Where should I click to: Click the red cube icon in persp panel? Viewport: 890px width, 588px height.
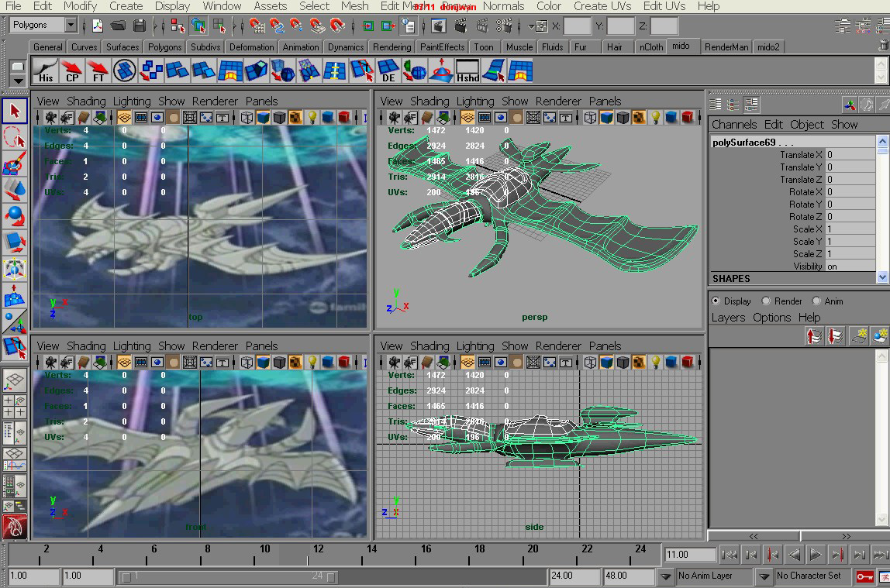[688, 118]
